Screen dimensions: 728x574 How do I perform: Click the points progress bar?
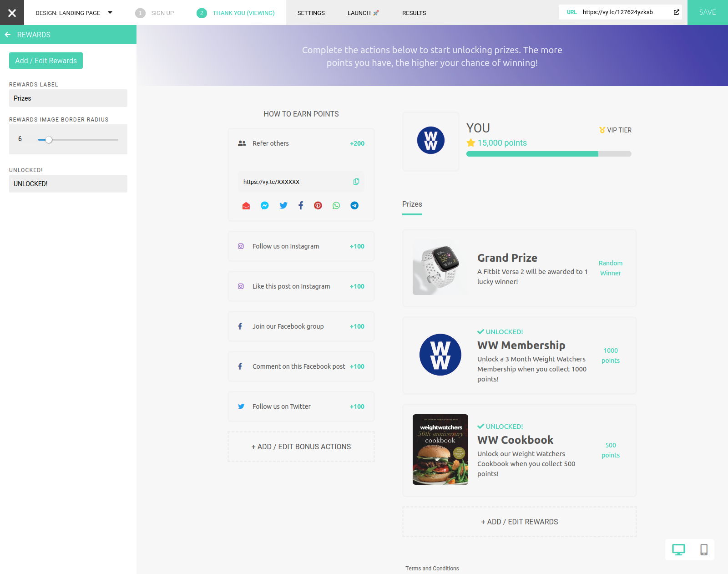click(x=549, y=154)
